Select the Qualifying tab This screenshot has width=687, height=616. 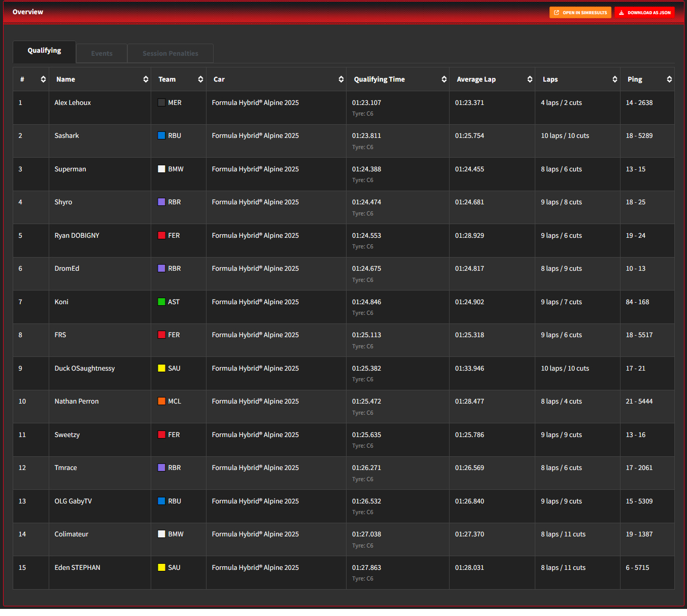point(44,51)
